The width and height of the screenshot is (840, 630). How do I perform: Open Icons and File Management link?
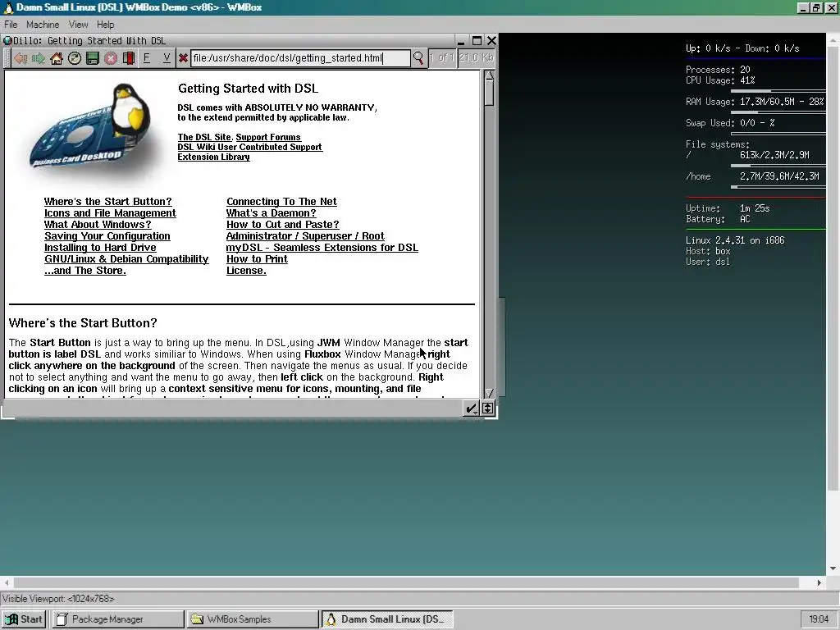pyautogui.click(x=110, y=213)
